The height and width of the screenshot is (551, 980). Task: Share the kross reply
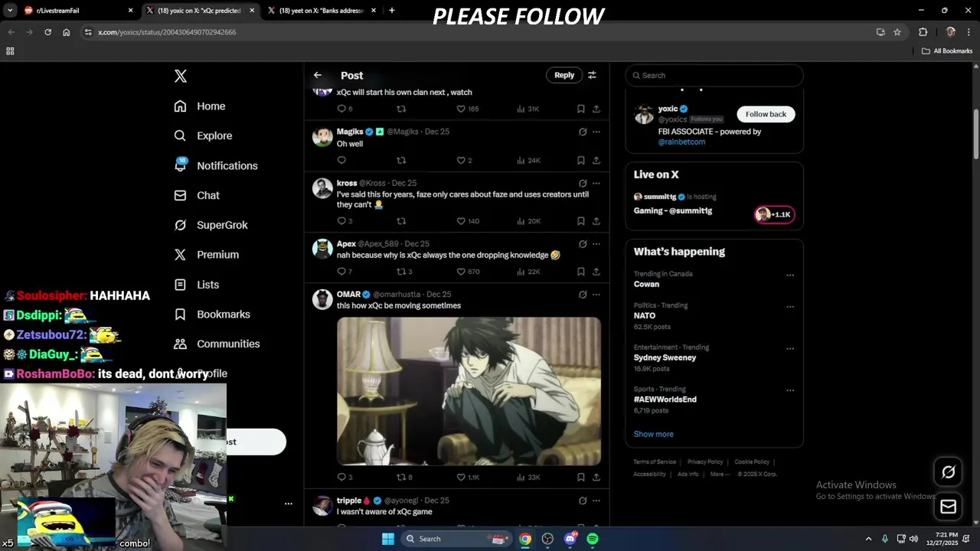tap(596, 220)
